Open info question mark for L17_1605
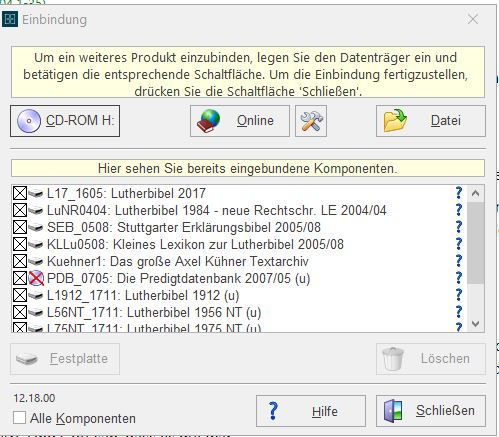499x437 pixels. click(x=459, y=193)
